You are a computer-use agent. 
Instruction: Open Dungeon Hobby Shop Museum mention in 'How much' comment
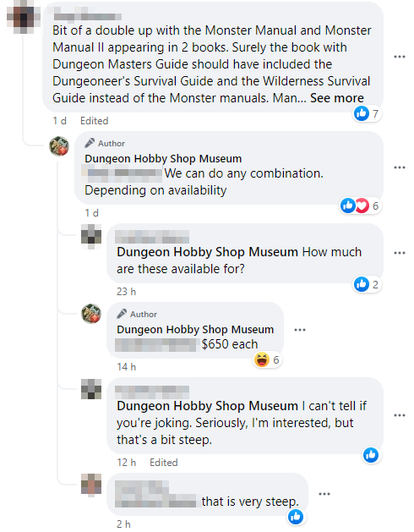click(207, 252)
